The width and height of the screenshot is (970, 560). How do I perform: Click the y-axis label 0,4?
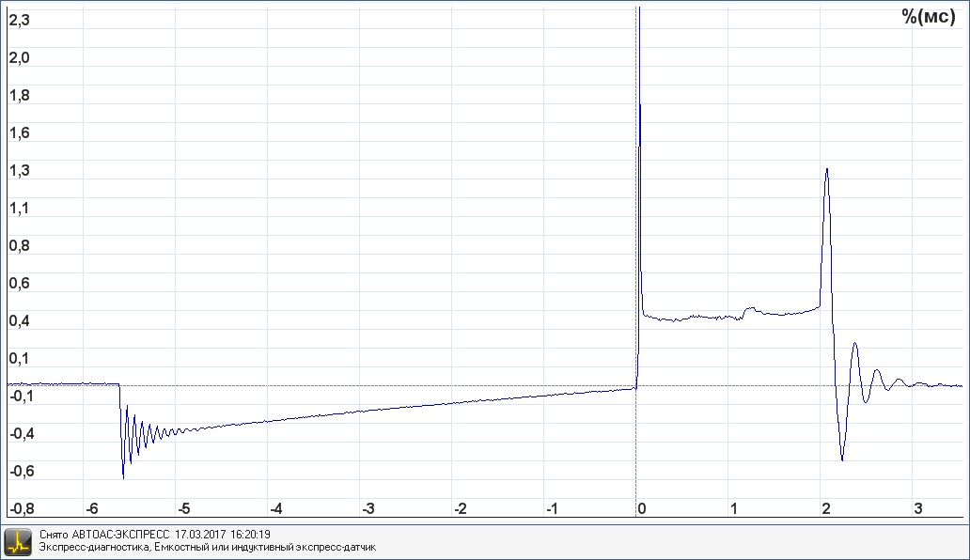point(19,321)
